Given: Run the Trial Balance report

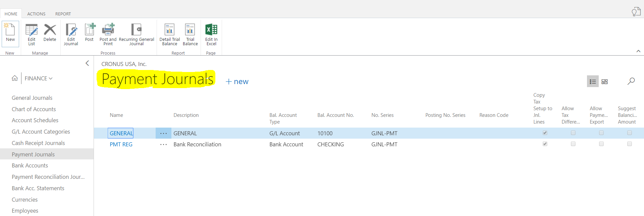Looking at the screenshot, I should pyautogui.click(x=190, y=34).
